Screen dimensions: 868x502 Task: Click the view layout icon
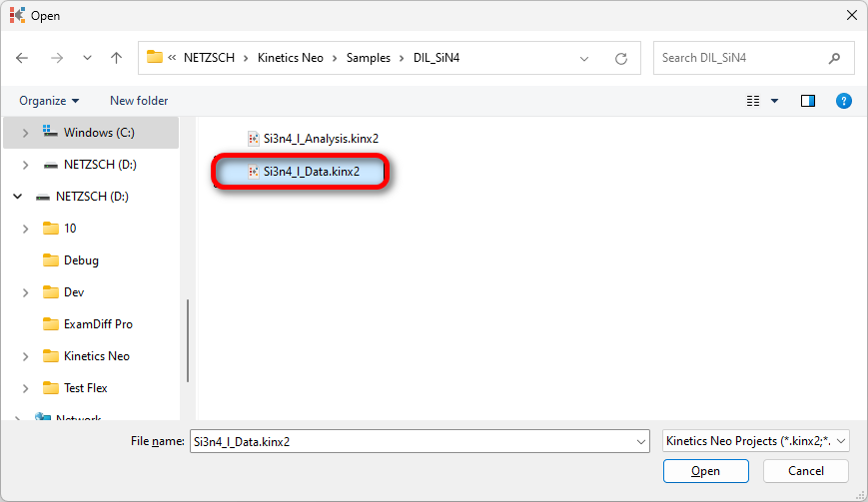(754, 101)
